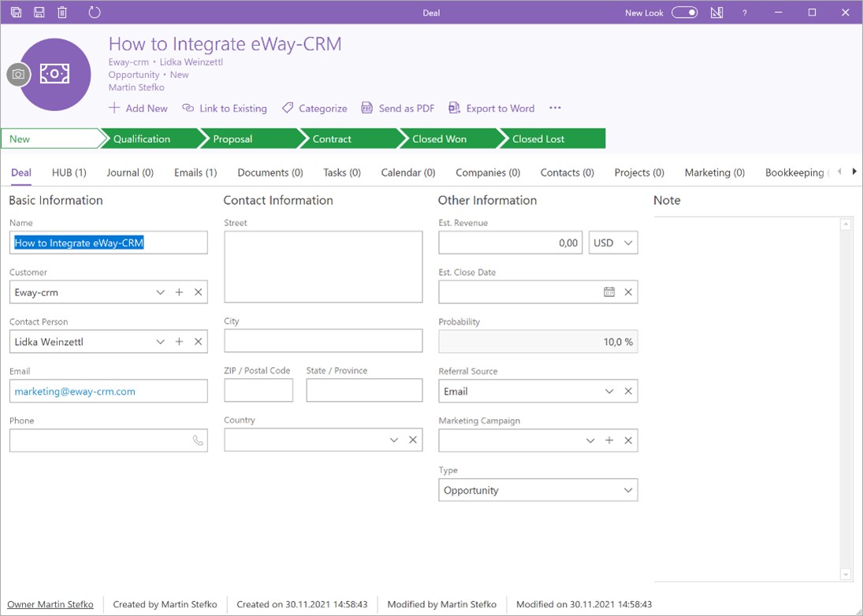
Task: Move deal to the Qualification stage
Action: click(x=149, y=139)
